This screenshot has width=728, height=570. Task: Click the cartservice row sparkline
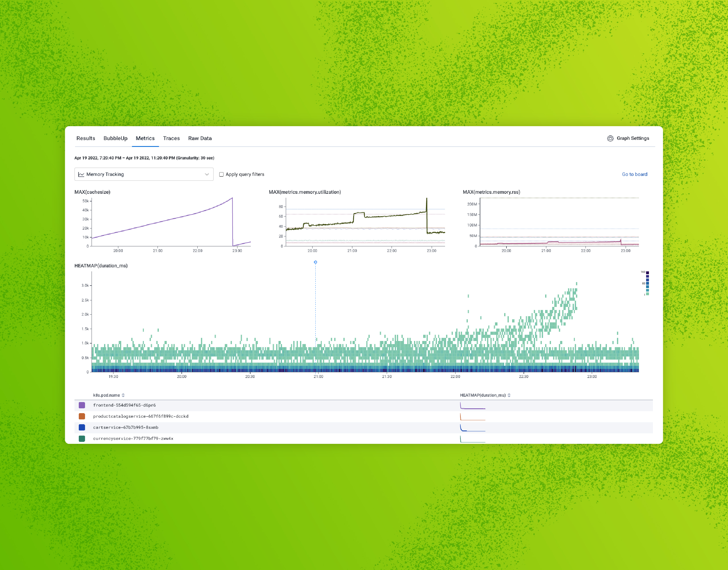point(473,428)
